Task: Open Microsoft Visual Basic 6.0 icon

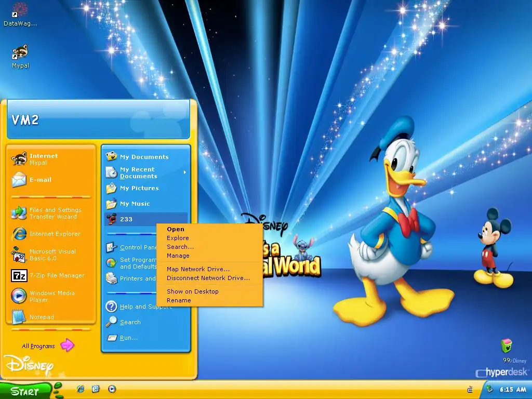Action: coord(19,255)
